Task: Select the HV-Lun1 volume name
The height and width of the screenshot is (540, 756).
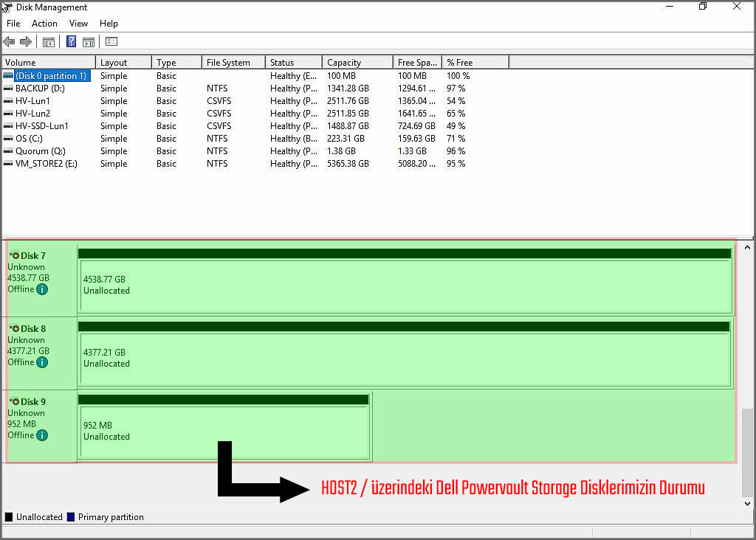Action: (32, 101)
